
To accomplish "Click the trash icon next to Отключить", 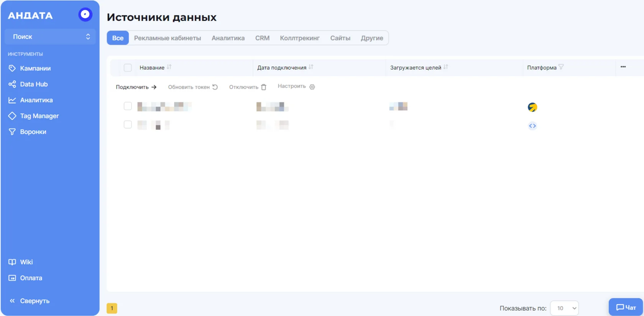I will (264, 87).
